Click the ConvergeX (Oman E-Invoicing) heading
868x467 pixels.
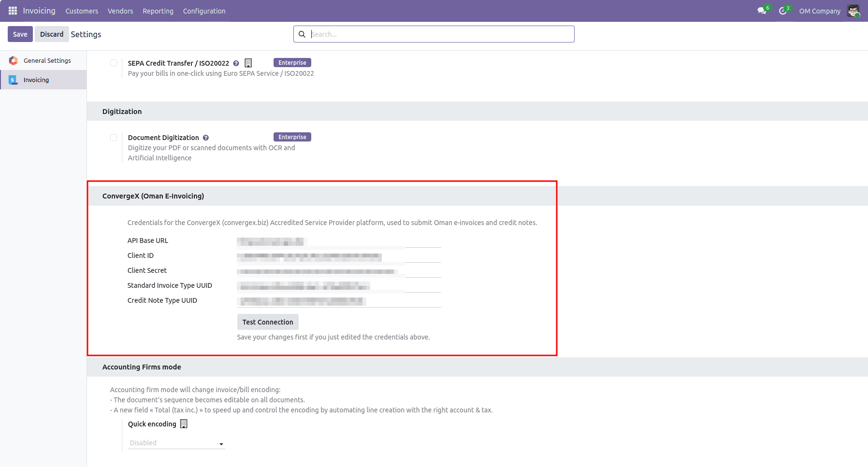pyautogui.click(x=153, y=196)
